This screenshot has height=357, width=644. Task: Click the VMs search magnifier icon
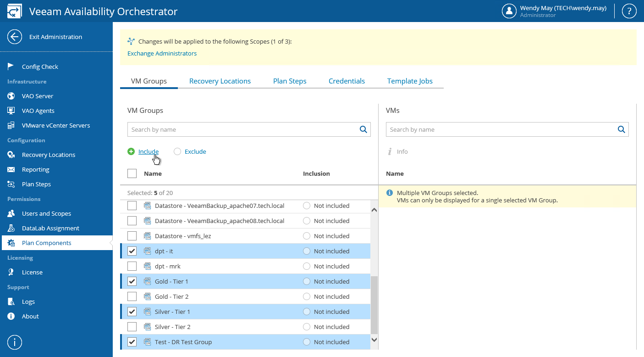pos(622,129)
